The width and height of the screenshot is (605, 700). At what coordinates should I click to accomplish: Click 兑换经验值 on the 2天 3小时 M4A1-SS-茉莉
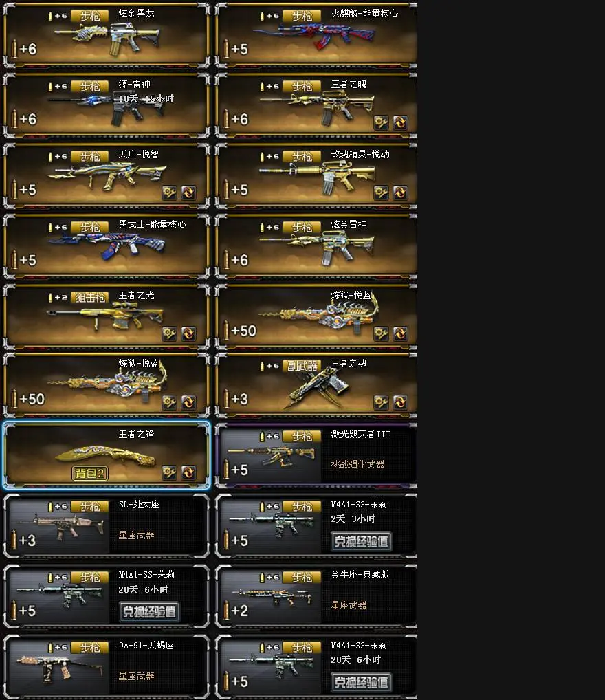(x=361, y=542)
